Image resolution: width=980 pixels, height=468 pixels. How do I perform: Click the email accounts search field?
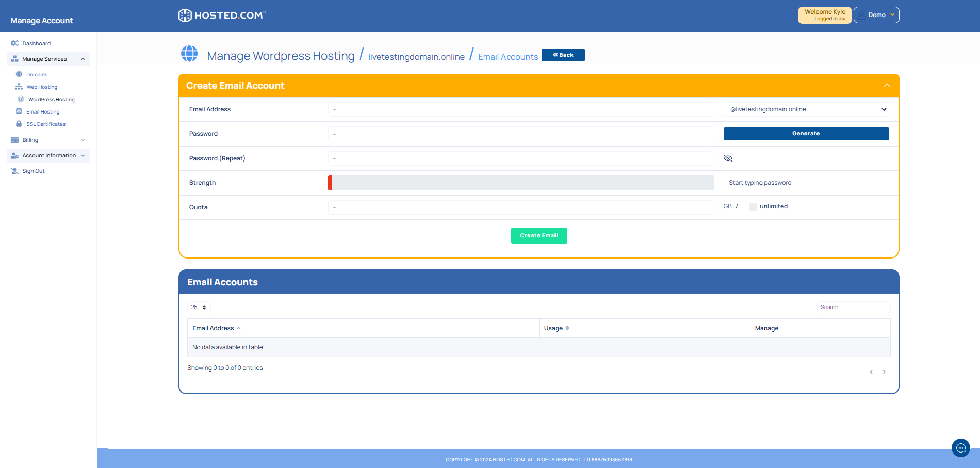853,307
